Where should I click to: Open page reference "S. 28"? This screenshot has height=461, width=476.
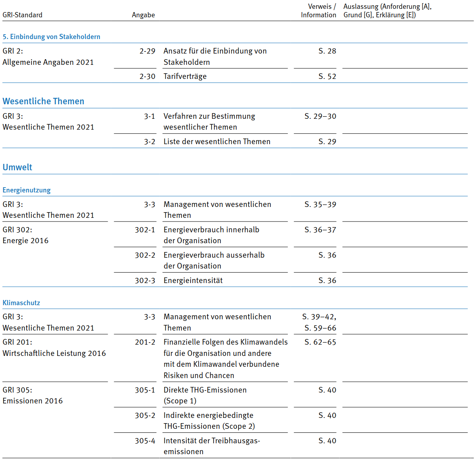[327, 51]
